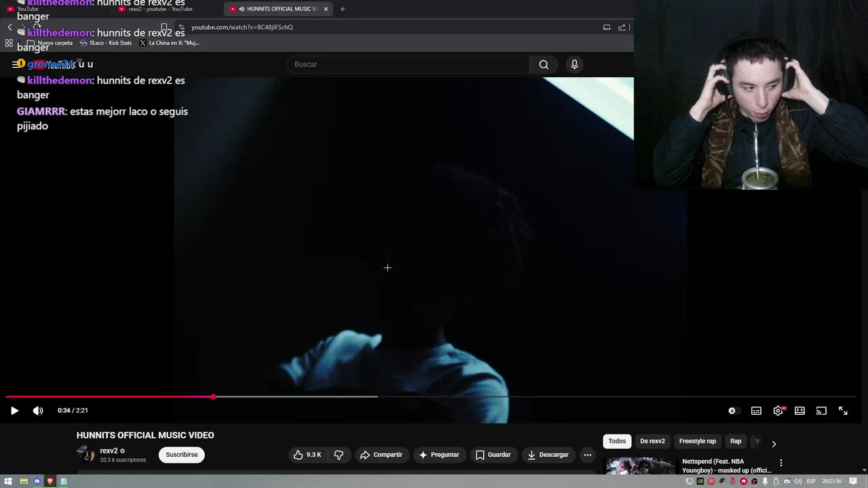
Task: Open the browser apps grid icon
Action: click(9, 43)
